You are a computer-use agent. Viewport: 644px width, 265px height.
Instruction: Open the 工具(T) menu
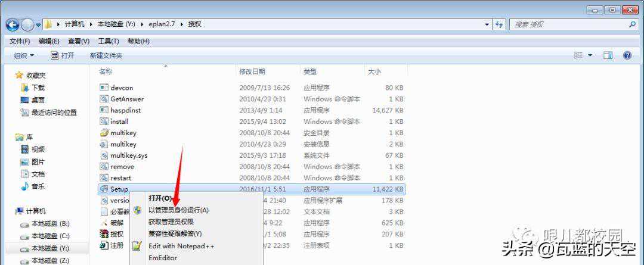pos(108,41)
